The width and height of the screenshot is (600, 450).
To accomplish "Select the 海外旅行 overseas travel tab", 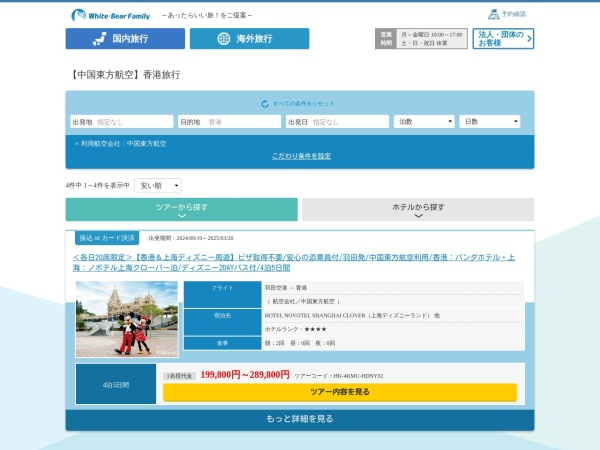I will pos(249,39).
